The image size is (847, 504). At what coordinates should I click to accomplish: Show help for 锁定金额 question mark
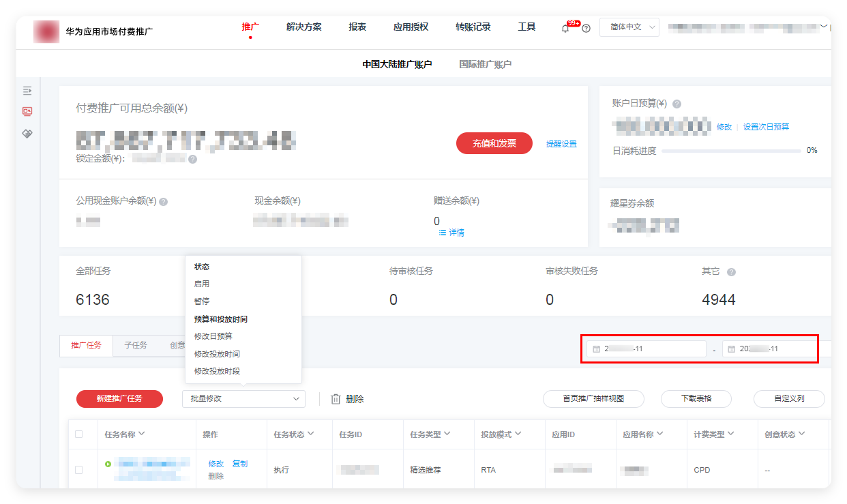pos(192,159)
